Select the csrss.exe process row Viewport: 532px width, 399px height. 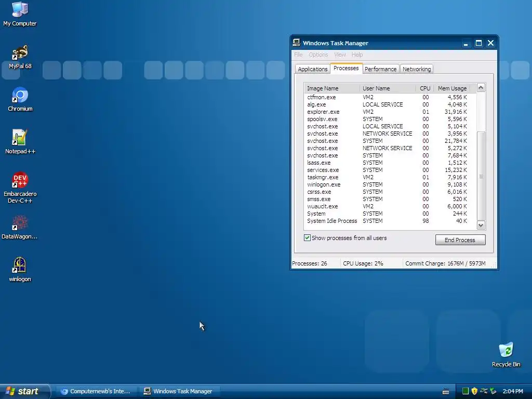pos(390,192)
